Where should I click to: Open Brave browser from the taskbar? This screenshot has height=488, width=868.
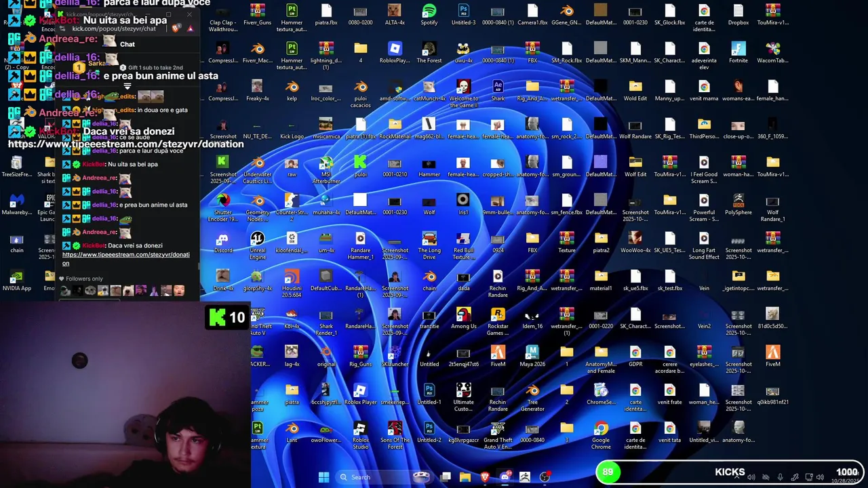pos(485,477)
